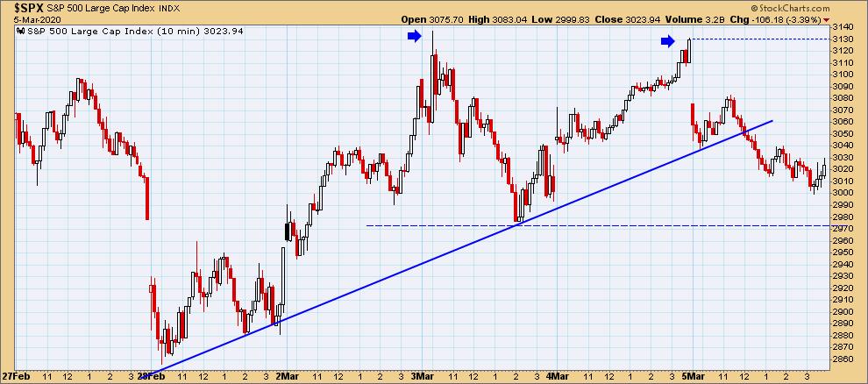Click the (10 min) 3023.94 legend text
Screen dimensions: 868x384
coord(200,31)
